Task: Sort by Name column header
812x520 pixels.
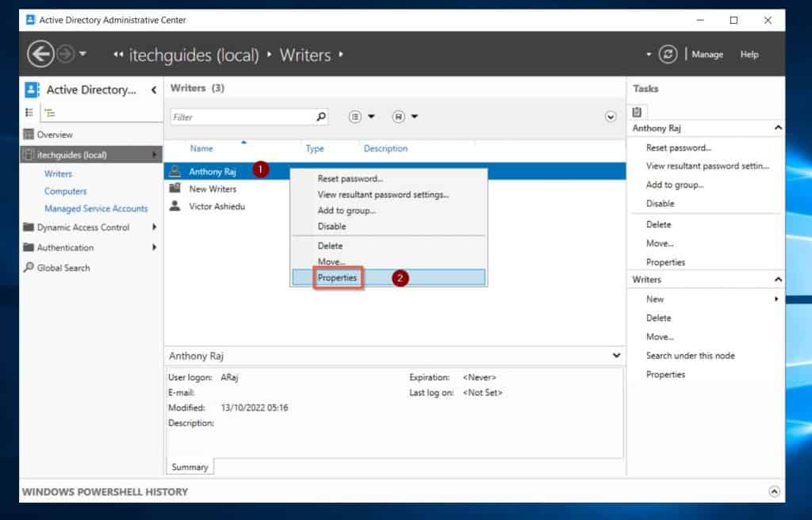Action: point(201,149)
